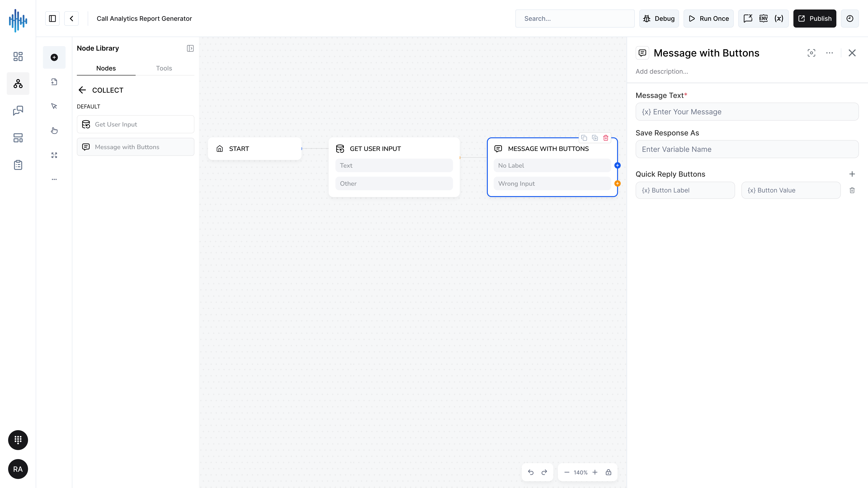This screenshot has width=868, height=488.
Task: Zoom out the canvas
Action: (x=566, y=472)
